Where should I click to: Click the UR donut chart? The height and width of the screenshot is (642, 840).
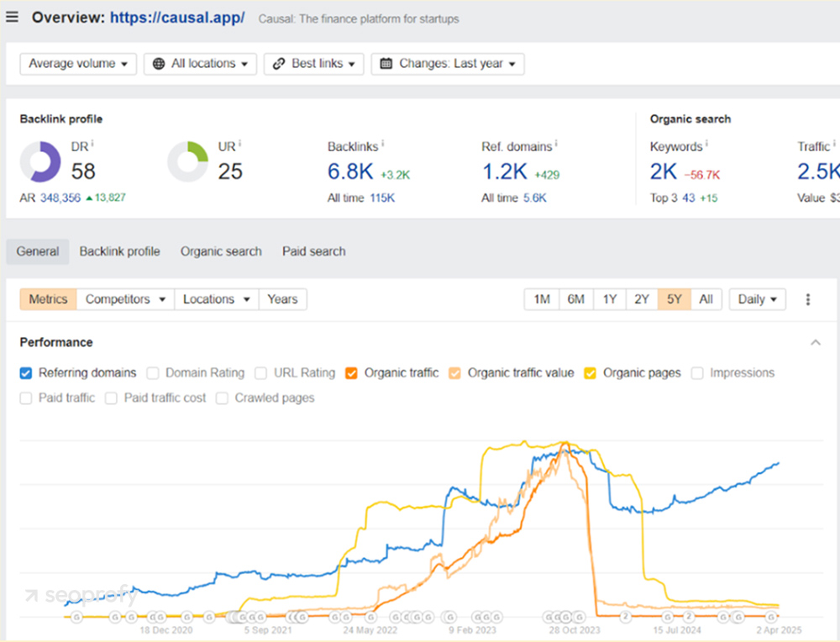coord(187,161)
